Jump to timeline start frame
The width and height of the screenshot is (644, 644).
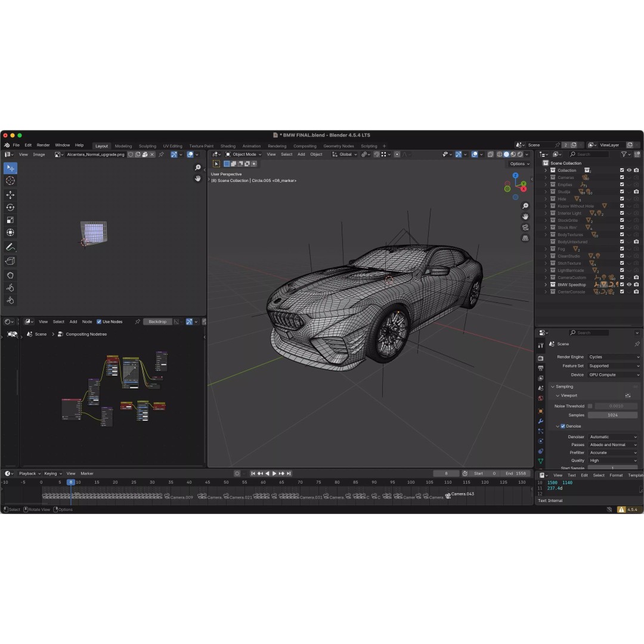(x=253, y=473)
